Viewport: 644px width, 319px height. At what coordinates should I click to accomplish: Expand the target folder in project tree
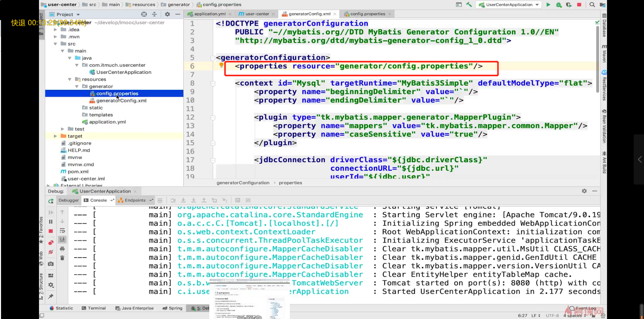[55, 136]
